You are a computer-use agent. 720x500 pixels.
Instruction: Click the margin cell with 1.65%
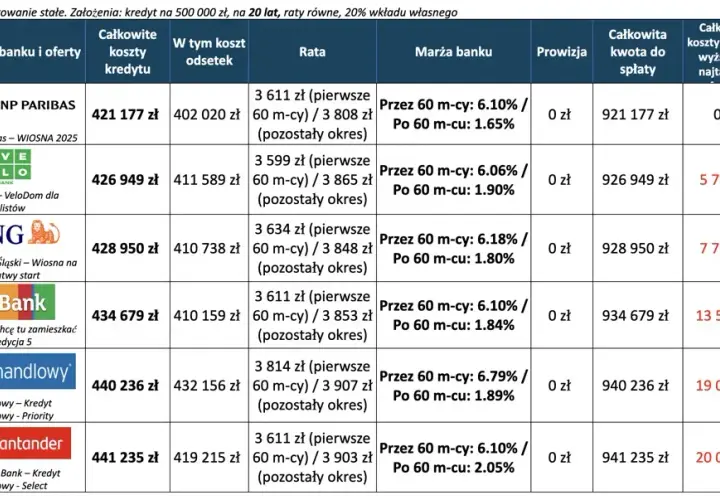pyautogui.click(x=453, y=114)
